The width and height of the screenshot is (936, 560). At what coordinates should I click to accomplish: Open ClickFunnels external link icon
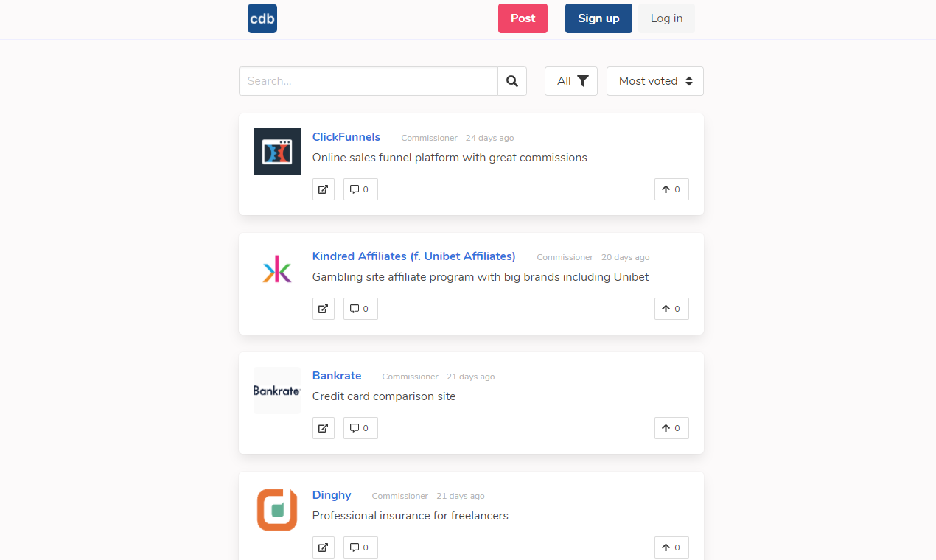323,189
